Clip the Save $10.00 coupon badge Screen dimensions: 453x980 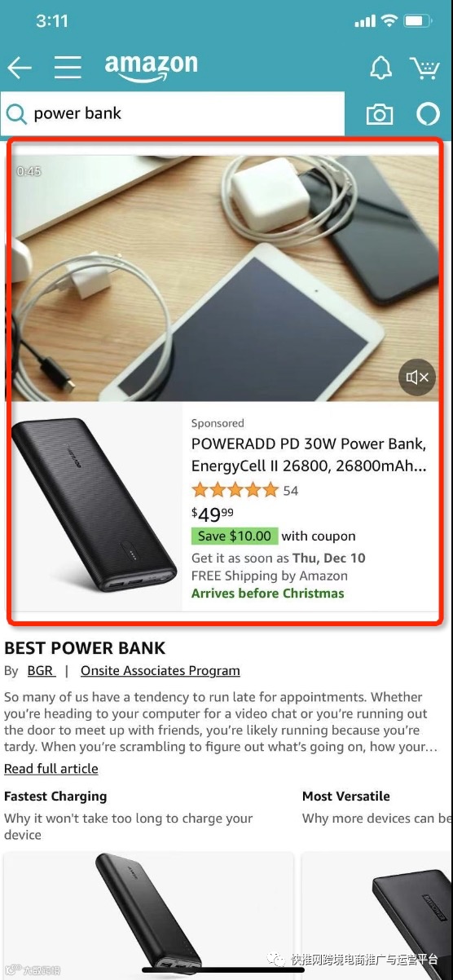[235, 536]
